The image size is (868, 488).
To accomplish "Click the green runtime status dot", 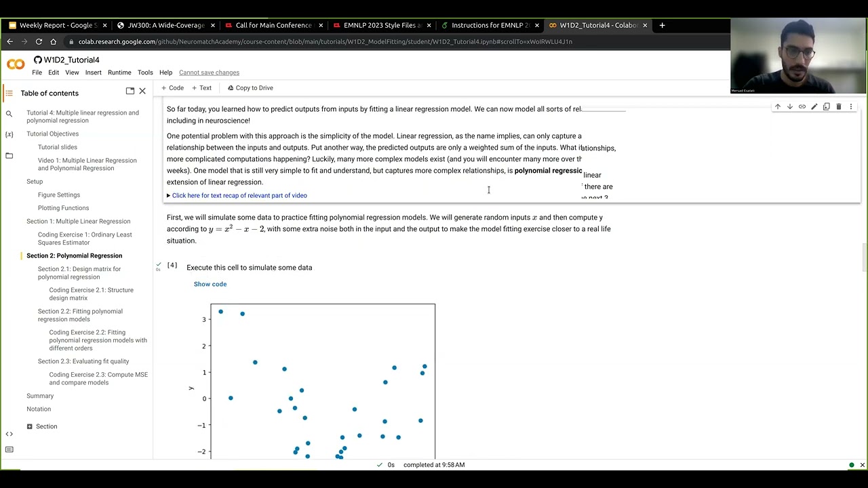I will pos(851,465).
